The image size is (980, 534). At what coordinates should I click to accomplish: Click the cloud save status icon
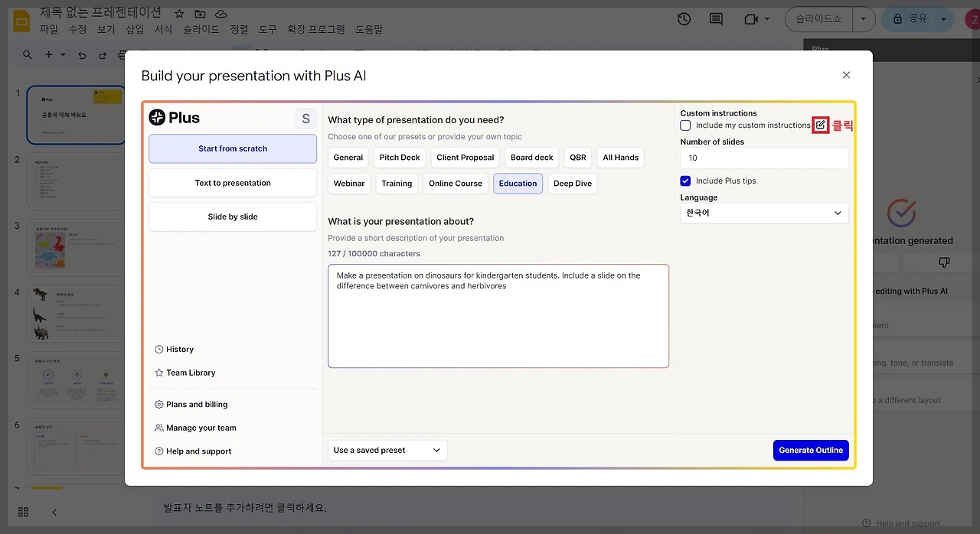(x=220, y=14)
